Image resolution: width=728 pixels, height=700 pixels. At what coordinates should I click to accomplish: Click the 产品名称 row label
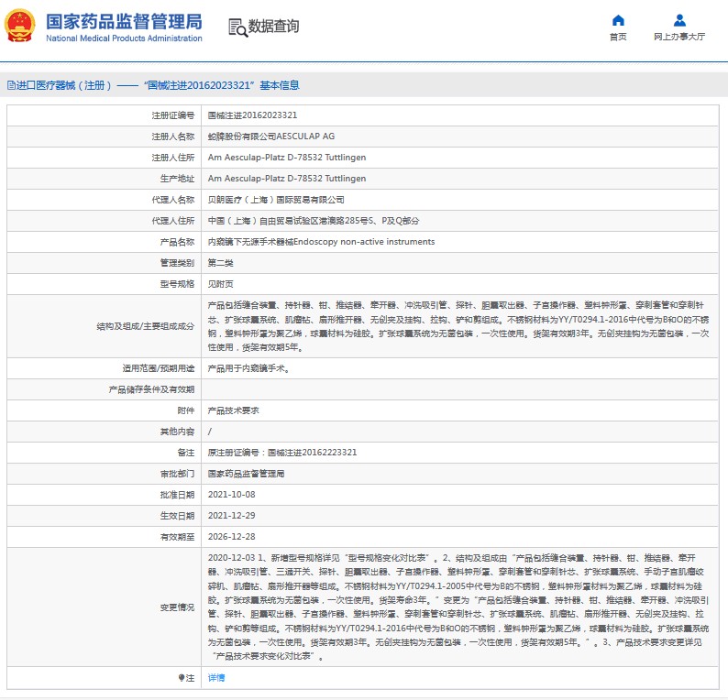point(177,242)
